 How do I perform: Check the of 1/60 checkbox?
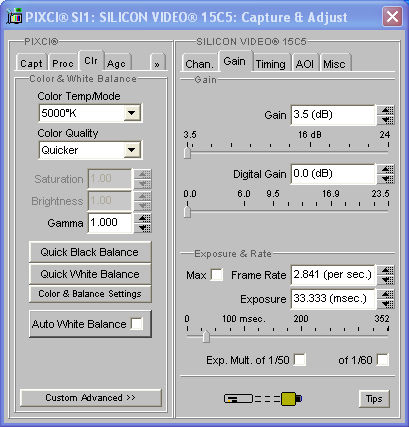[x=382, y=360]
